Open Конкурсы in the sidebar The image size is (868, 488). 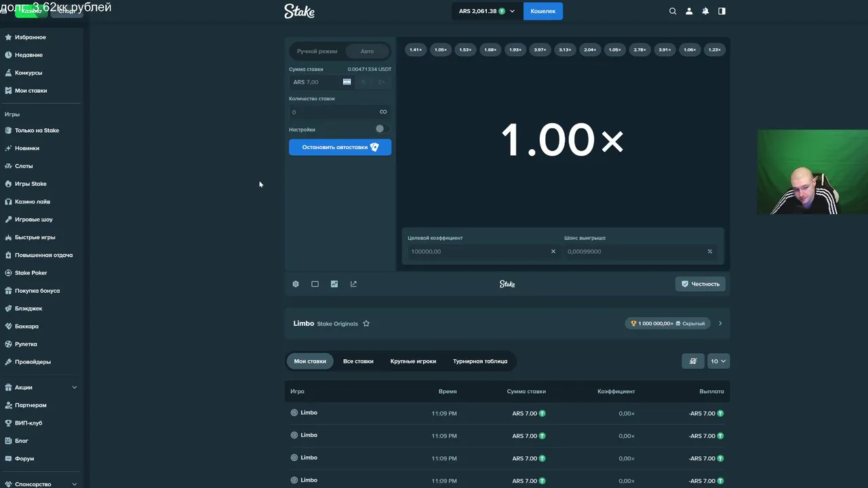(28, 73)
